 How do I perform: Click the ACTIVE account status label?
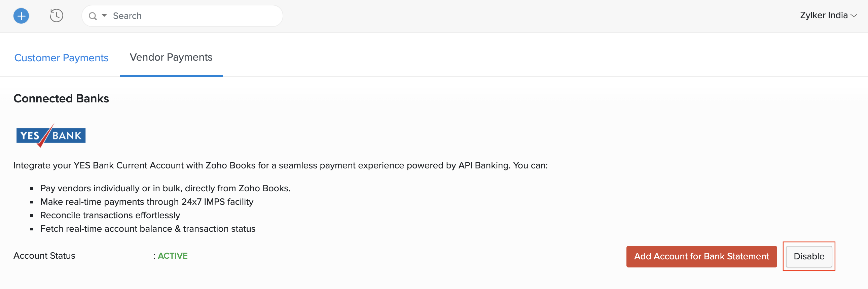[x=173, y=256]
